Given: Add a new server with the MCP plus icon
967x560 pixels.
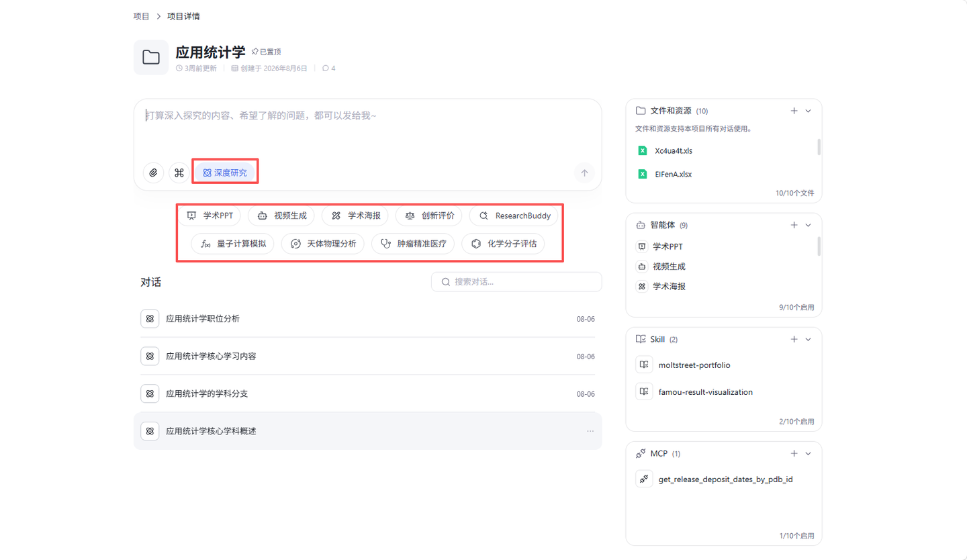Looking at the screenshot, I should tap(794, 453).
